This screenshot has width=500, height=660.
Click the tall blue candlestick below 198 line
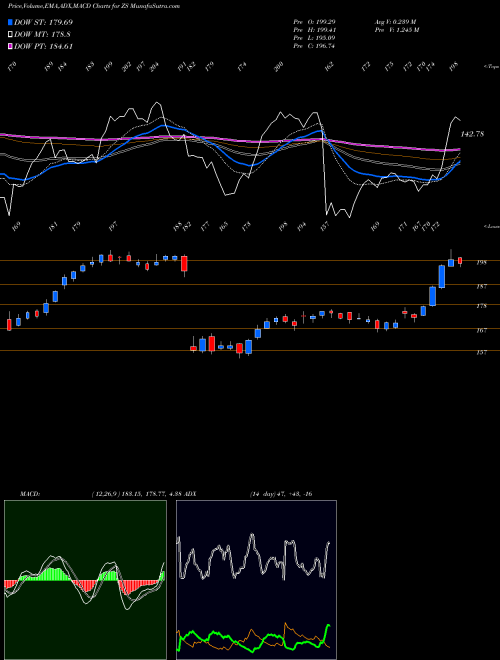(442, 277)
